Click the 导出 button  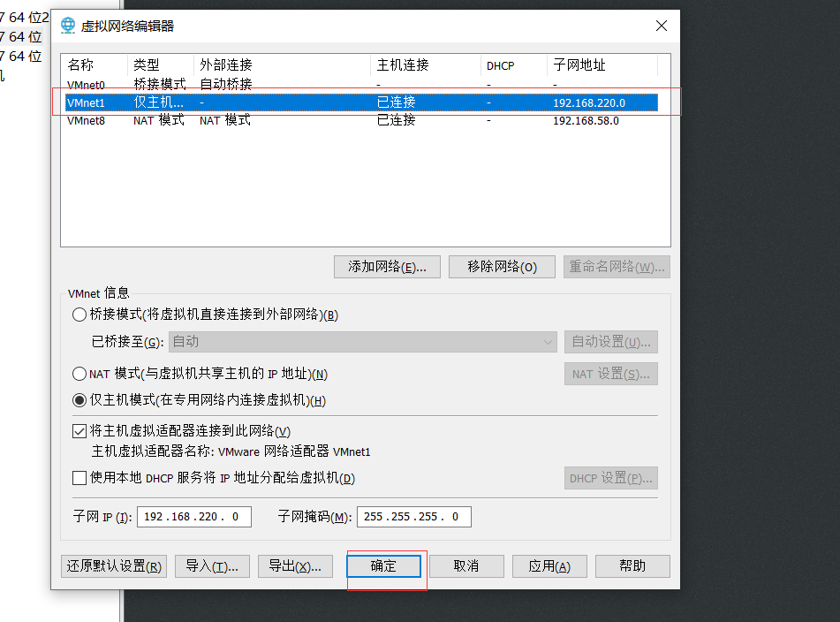pos(295,566)
